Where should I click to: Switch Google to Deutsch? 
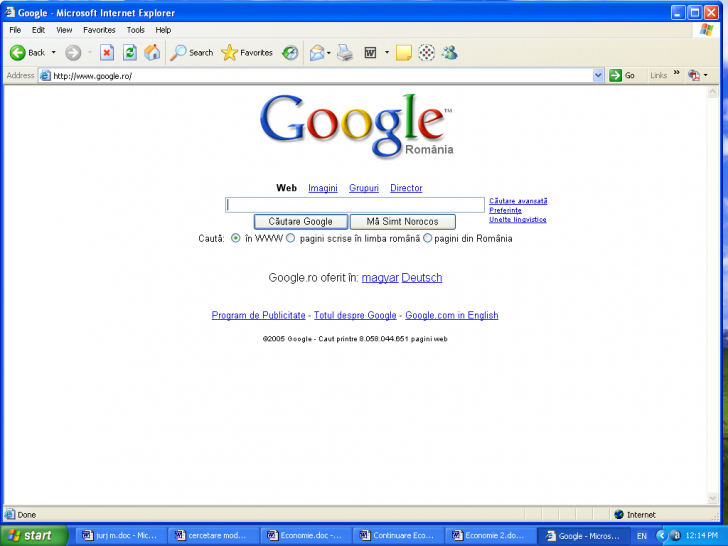pos(422,278)
